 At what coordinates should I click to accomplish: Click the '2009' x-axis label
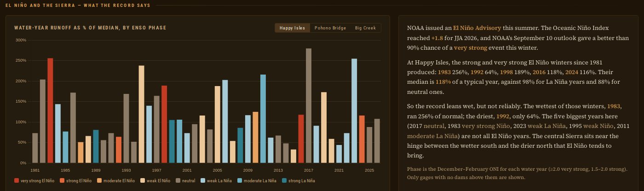click(x=247, y=170)
